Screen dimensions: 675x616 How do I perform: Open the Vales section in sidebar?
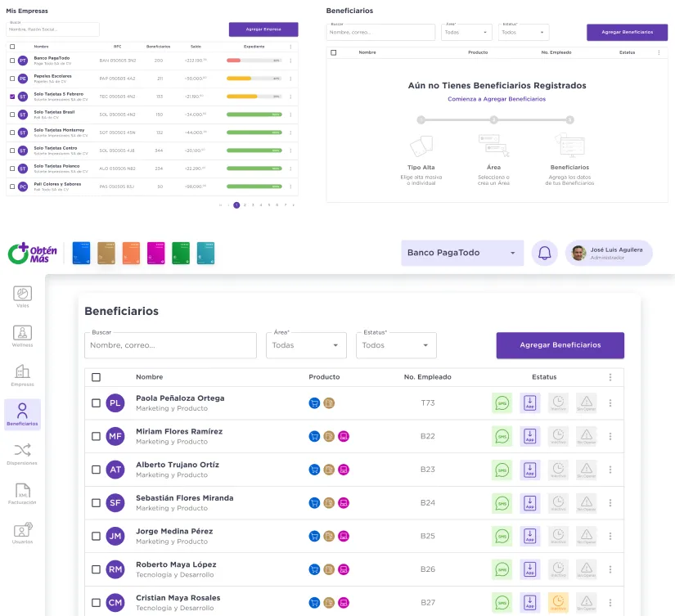[x=22, y=295]
